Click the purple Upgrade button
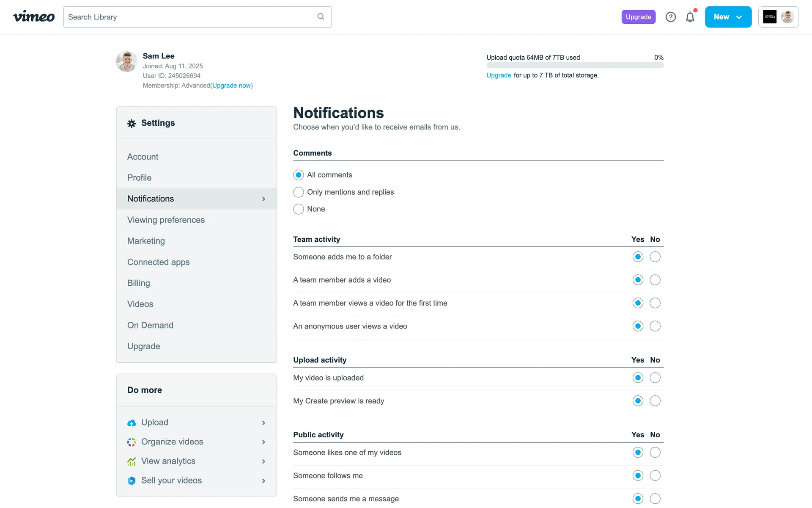The image size is (812, 508). tap(638, 17)
